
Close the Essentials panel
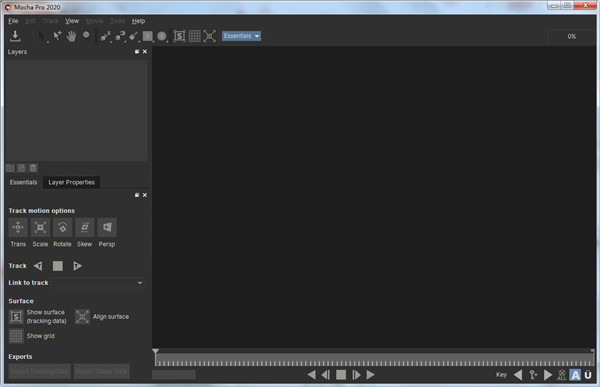click(145, 195)
